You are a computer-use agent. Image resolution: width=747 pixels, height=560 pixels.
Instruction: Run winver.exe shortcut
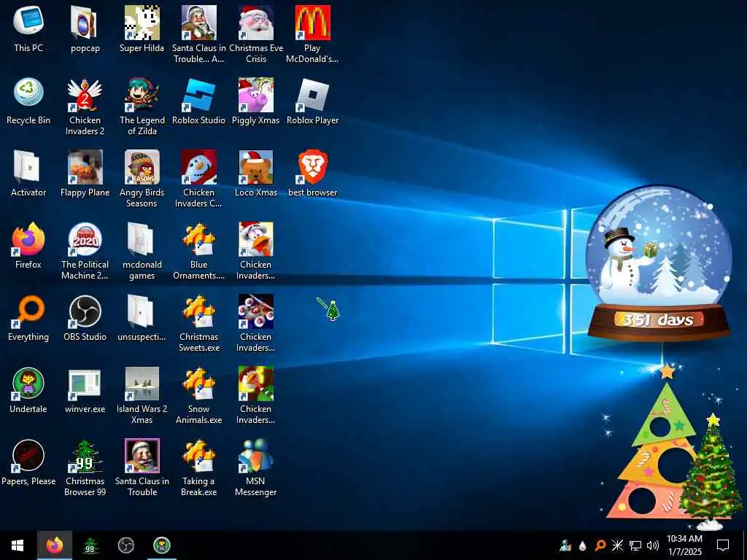pyautogui.click(x=85, y=389)
